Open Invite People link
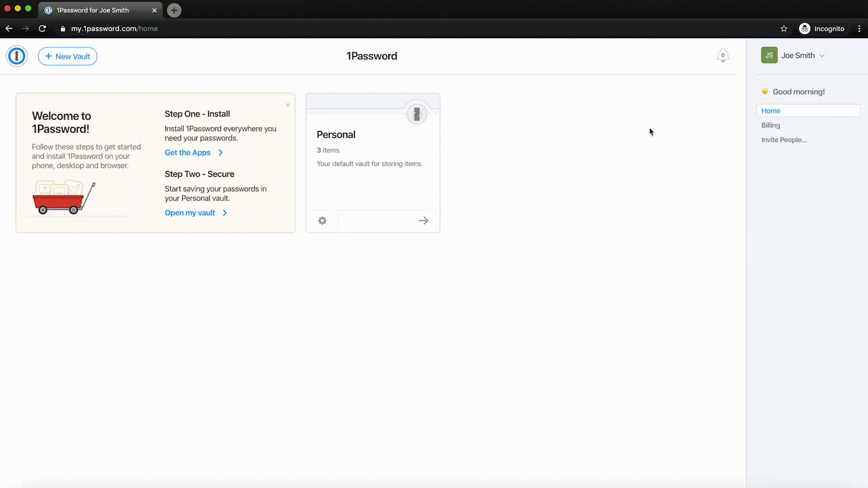Viewport: 868px width, 488px height. 783,140
